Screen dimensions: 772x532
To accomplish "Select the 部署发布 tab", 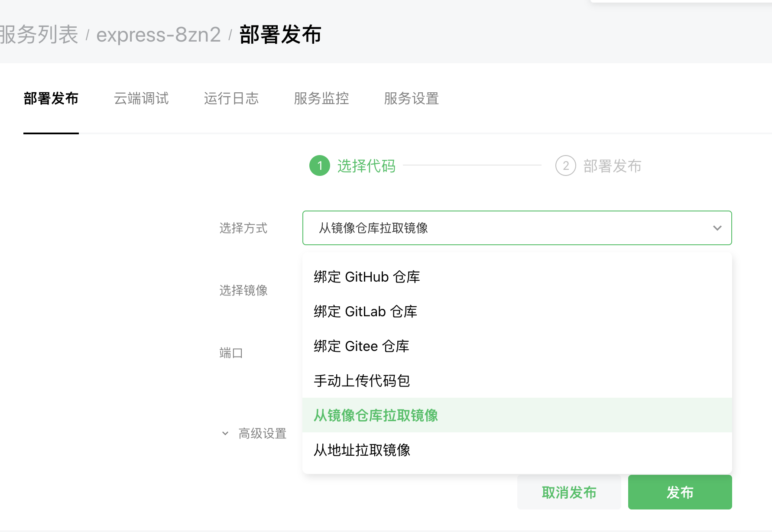I will [x=51, y=98].
